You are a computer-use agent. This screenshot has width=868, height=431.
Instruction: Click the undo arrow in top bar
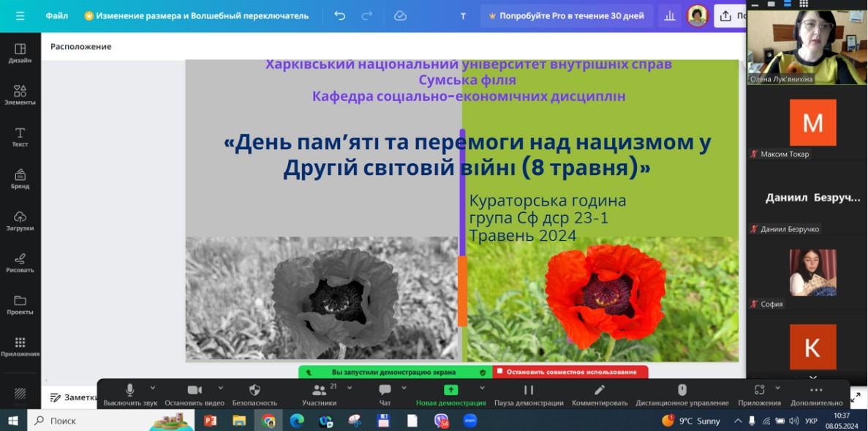tap(339, 15)
